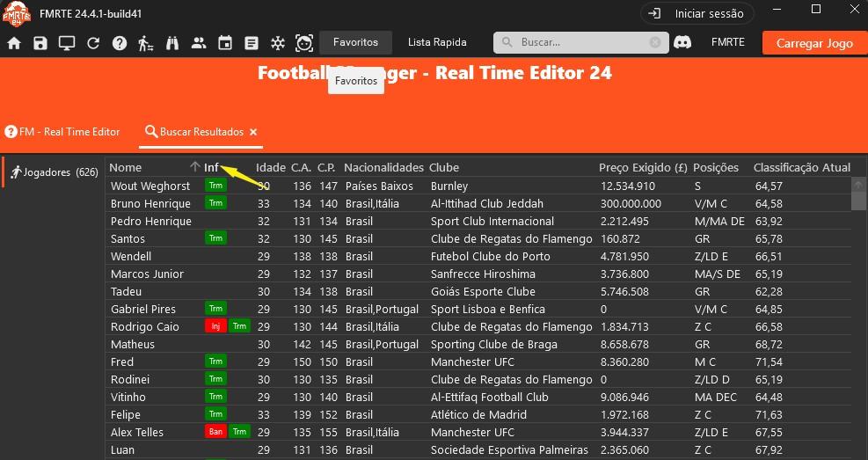Select player Wout Weghorst
The height and width of the screenshot is (460, 868).
click(150, 186)
